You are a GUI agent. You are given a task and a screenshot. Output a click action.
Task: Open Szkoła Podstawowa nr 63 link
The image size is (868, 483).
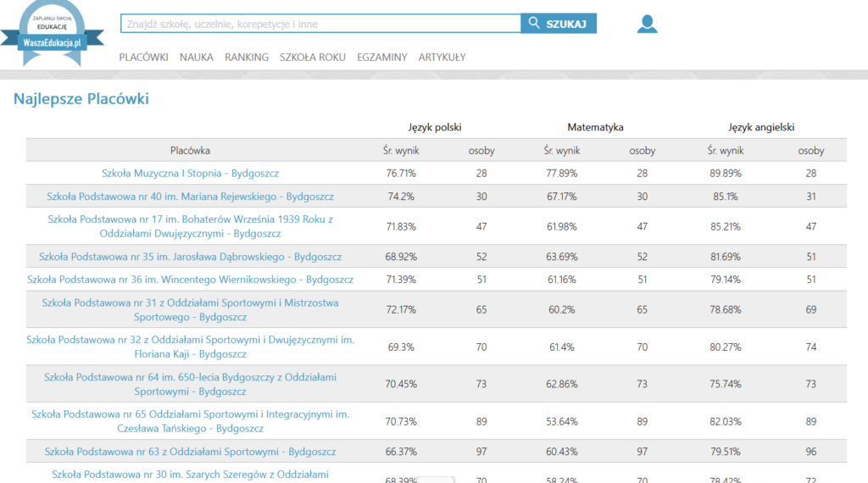click(x=190, y=452)
